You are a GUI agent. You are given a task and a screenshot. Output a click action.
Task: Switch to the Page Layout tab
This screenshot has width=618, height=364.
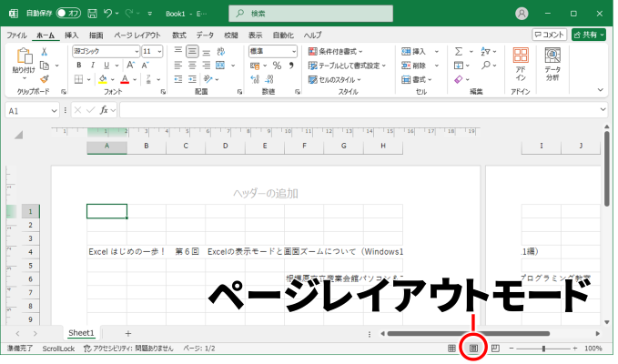pos(137,35)
